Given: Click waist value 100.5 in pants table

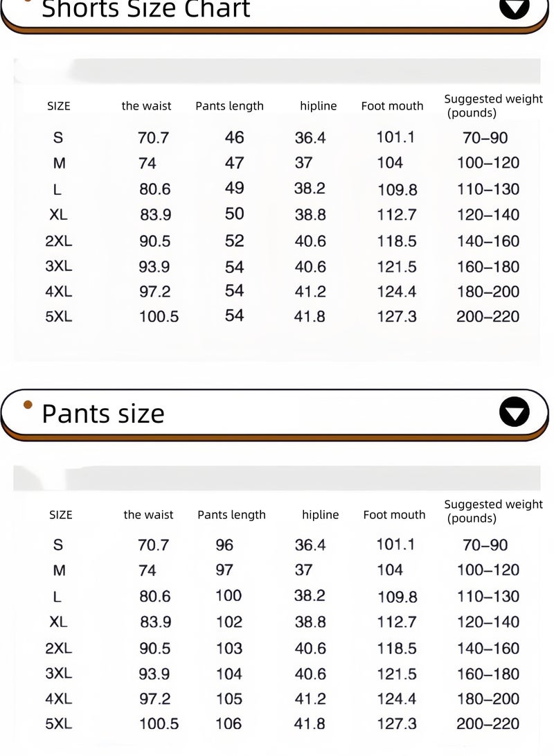Looking at the screenshot, I should [x=159, y=723].
